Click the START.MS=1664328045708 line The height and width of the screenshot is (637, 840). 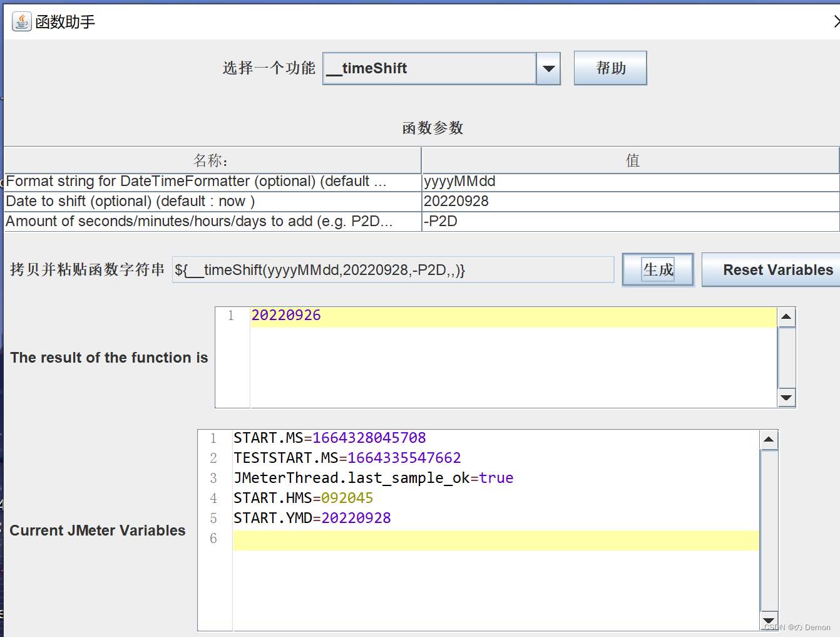[x=330, y=438]
